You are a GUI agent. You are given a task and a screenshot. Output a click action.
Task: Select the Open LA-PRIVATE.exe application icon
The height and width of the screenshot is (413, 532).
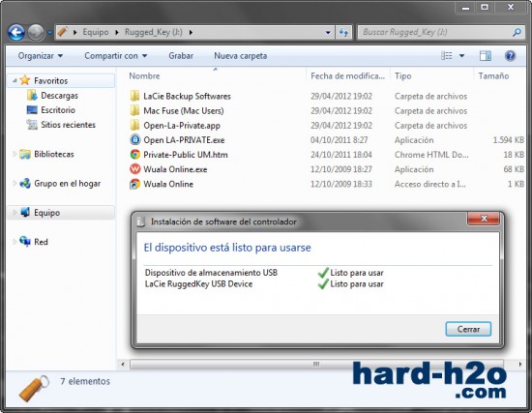pos(134,140)
